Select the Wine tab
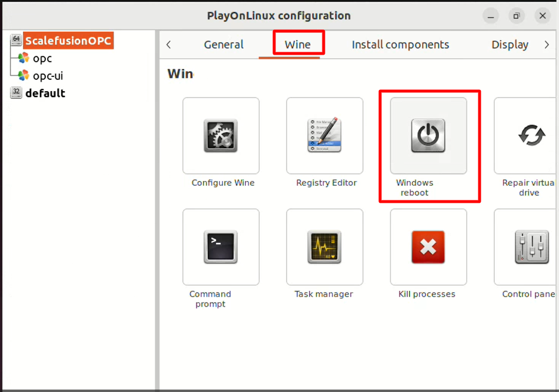 (x=297, y=45)
